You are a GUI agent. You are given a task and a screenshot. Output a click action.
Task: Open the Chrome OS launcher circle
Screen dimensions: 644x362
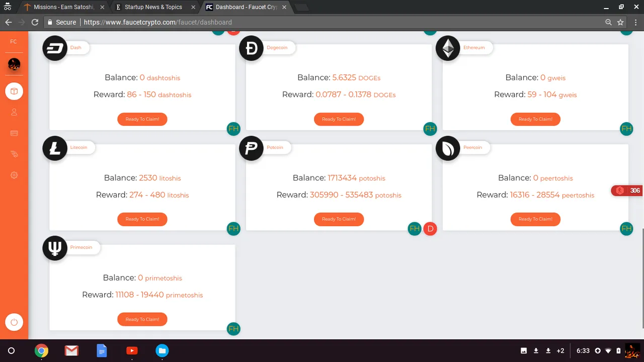tap(11, 351)
